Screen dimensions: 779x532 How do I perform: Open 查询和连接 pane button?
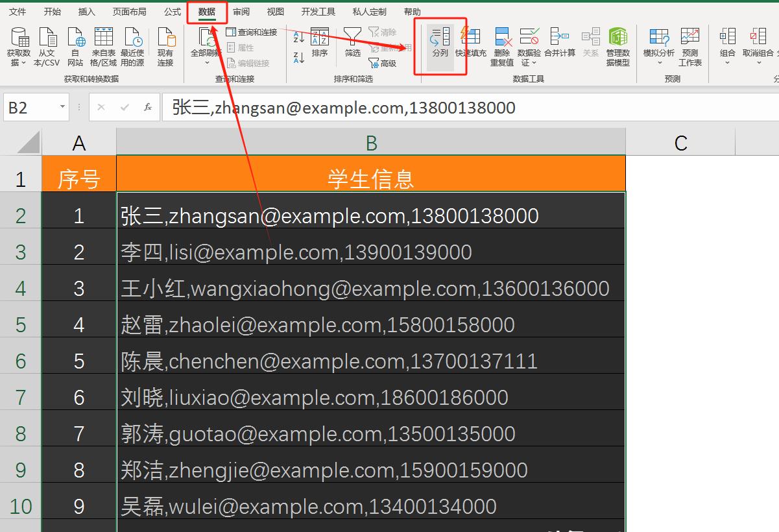(252, 32)
